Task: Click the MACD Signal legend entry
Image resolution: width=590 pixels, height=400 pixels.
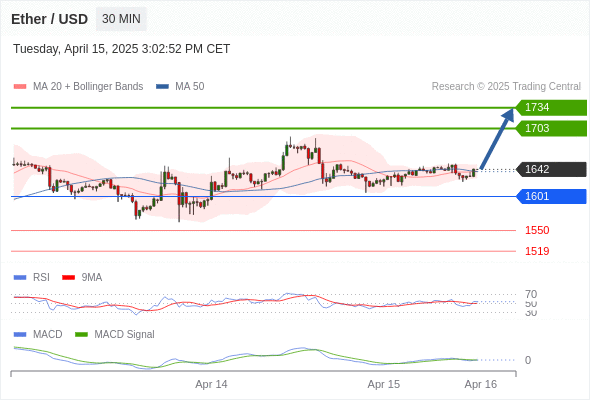Action: 115,334
